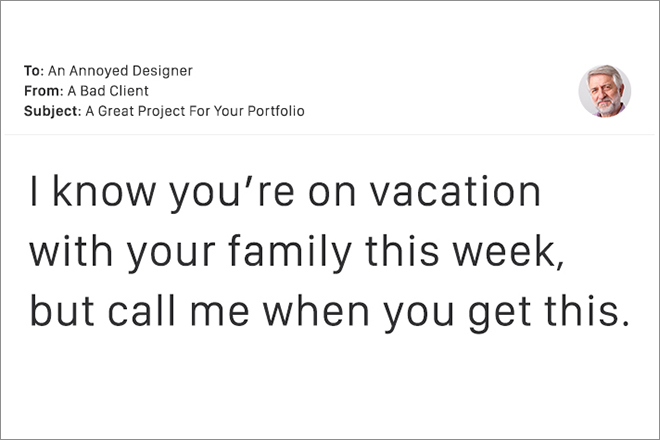This screenshot has height=440, width=660.
Task: Open sender name "A Bad Client"
Action: click(108, 91)
